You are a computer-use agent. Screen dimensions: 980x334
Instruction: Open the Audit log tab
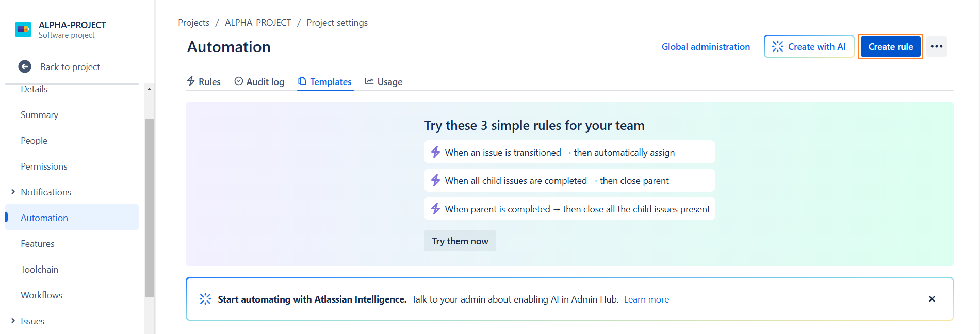pos(259,81)
